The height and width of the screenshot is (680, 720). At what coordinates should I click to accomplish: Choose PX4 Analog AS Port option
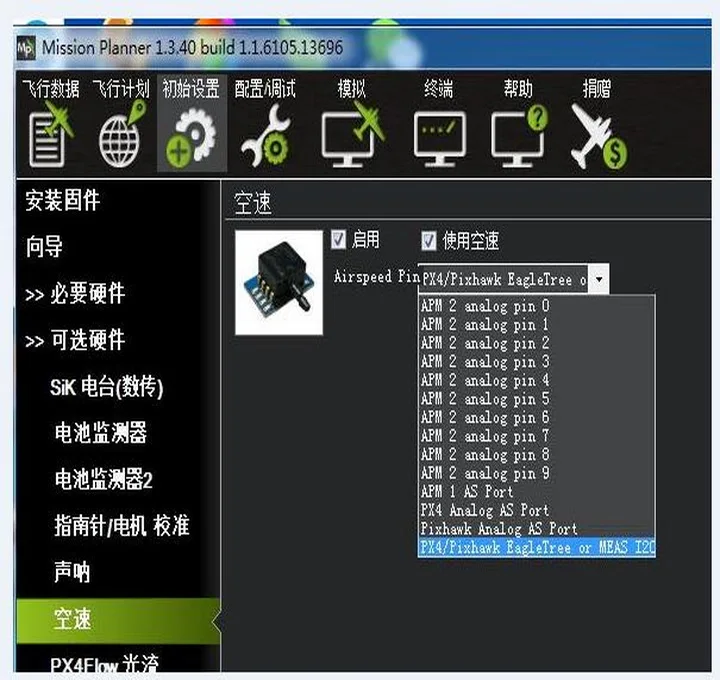pyautogui.click(x=536, y=510)
